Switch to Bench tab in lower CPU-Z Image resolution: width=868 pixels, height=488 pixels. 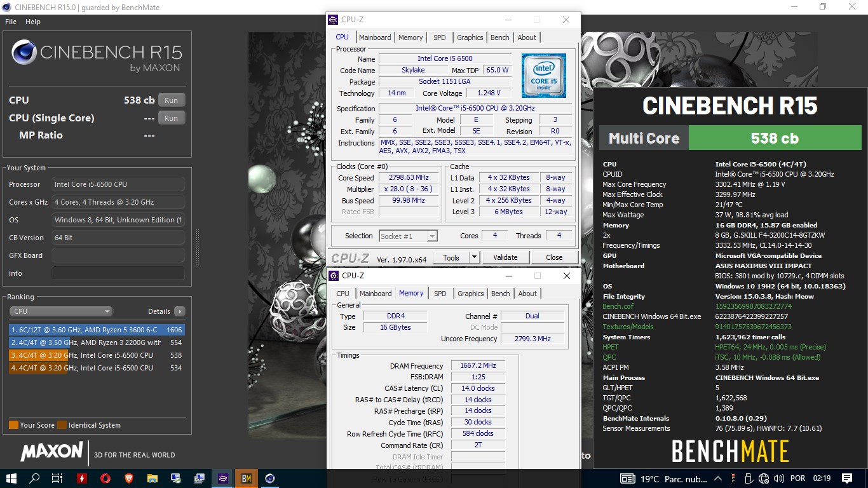click(x=501, y=294)
